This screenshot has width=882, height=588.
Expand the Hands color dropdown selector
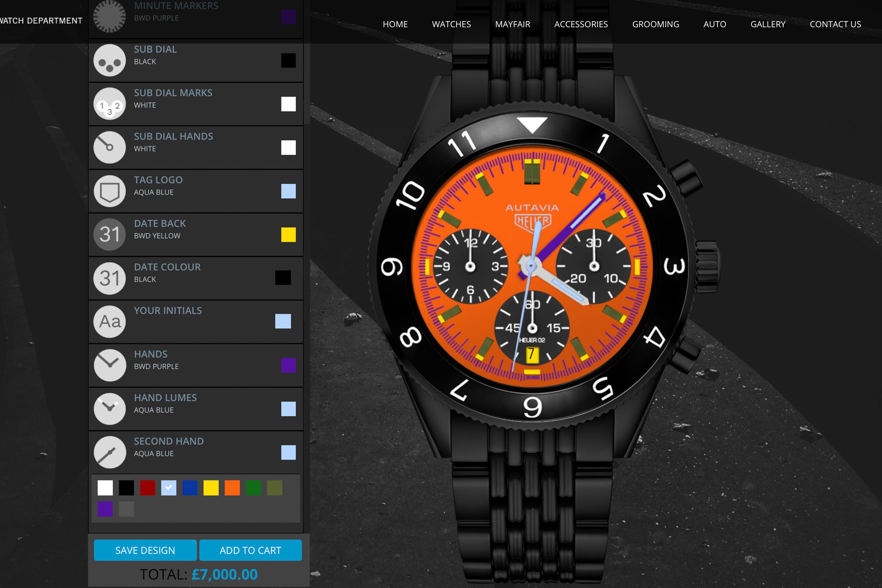[x=288, y=365]
